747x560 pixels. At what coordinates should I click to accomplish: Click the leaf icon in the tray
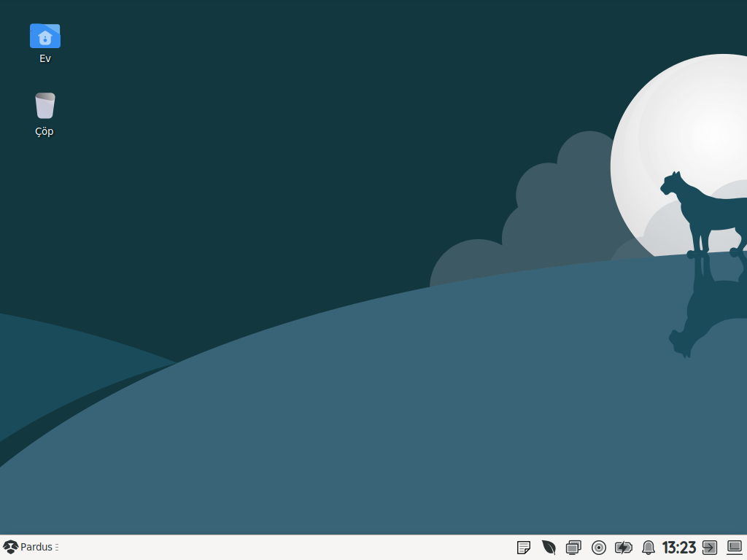coord(549,548)
